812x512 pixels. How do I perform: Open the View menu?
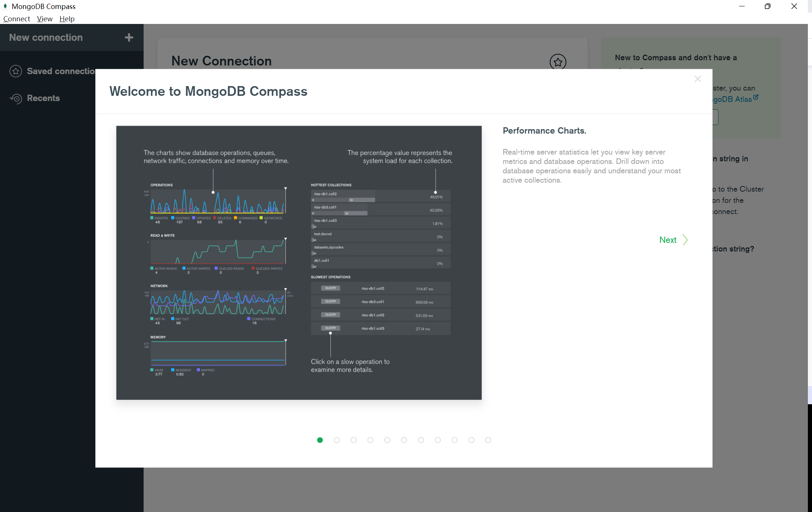pos(45,19)
